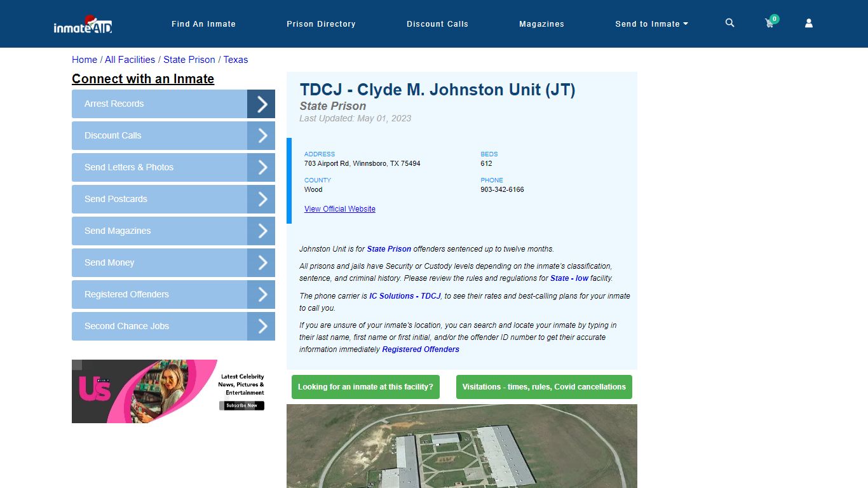Viewport: 868px width, 488px height.
Task: Open Discount Calls in top navigation
Action: [x=437, y=24]
